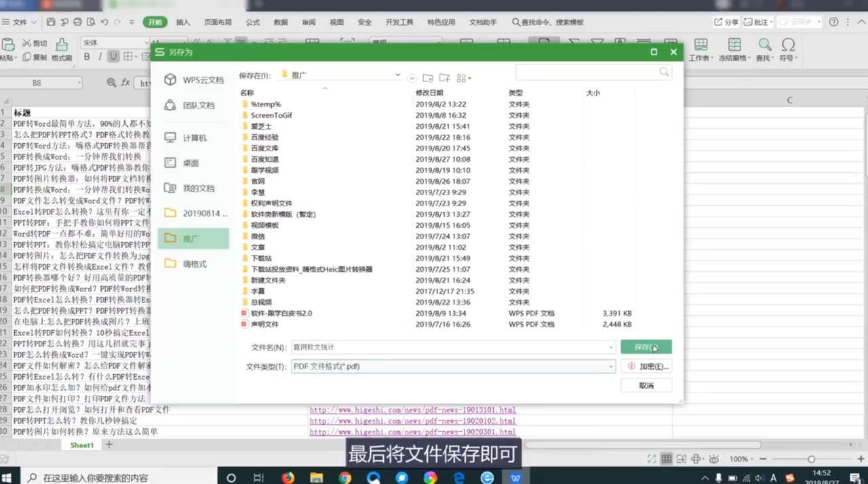Open the 开发工具 developer tools tab
The width and height of the screenshot is (868, 484).
point(399,22)
